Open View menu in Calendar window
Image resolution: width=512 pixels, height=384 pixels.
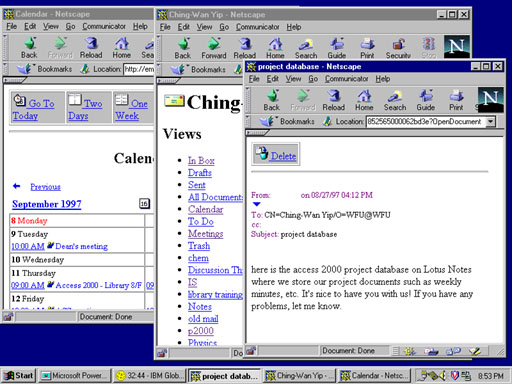[51, 26]
